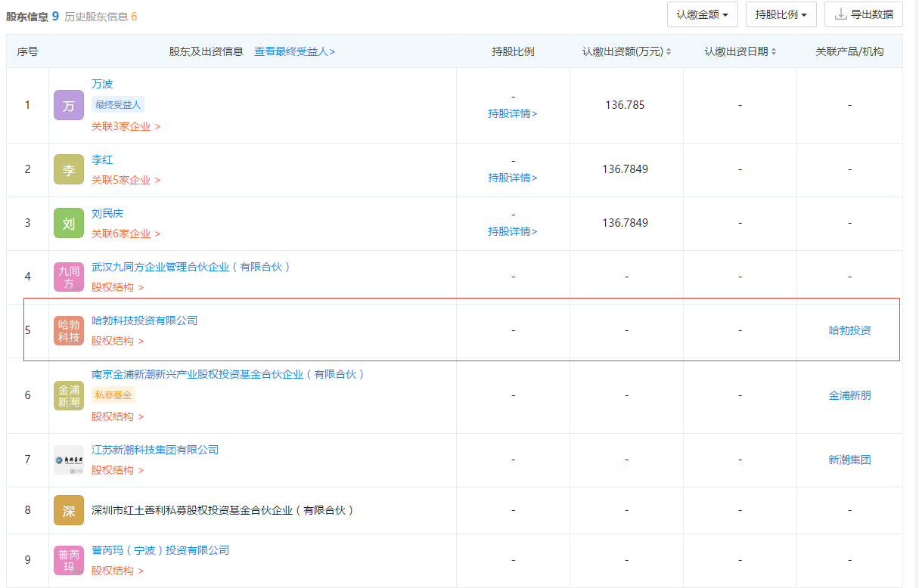Click the 李 avatar icon for 李红
The height and width of the screenshot is (588, 919).
tap(69, 170)
